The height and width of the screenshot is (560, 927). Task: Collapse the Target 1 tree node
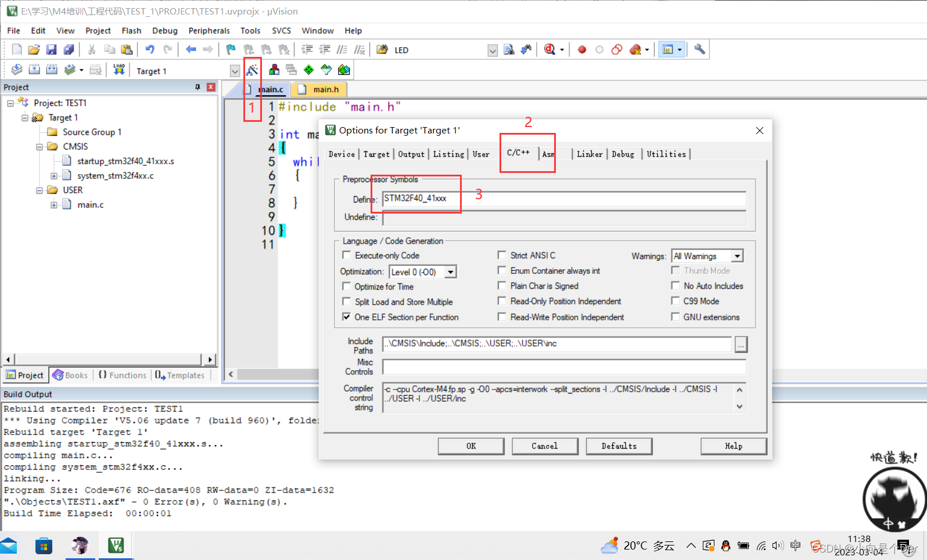click(25, 118)
